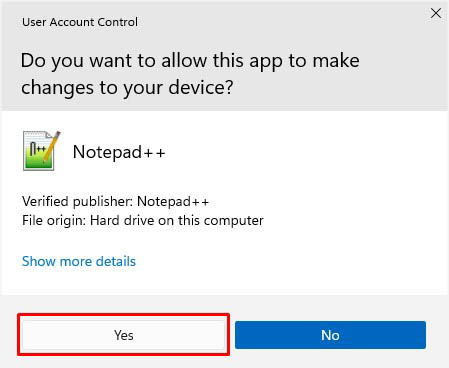Image resolution: width=449 pixels, height=368 pixels.
Task: Open the Show more details link
Action: 79,261
